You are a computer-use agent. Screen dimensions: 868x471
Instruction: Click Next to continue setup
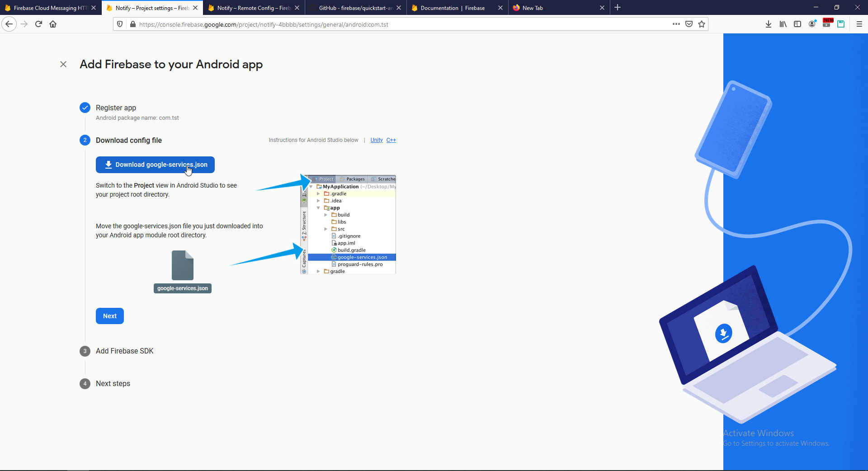tap(110, 316)
